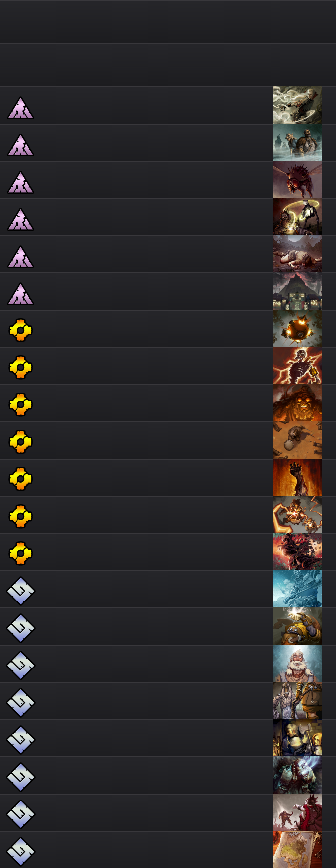
Task: Select the orange gear icon beside spiked bomb artwork
Action: tap(20, 330)
